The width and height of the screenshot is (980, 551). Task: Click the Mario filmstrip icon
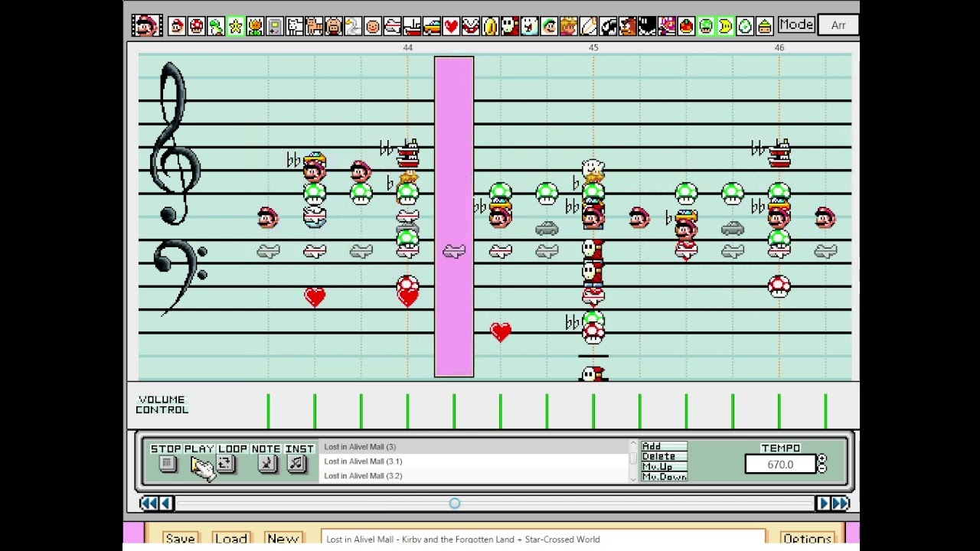click(x=145, y=25)
